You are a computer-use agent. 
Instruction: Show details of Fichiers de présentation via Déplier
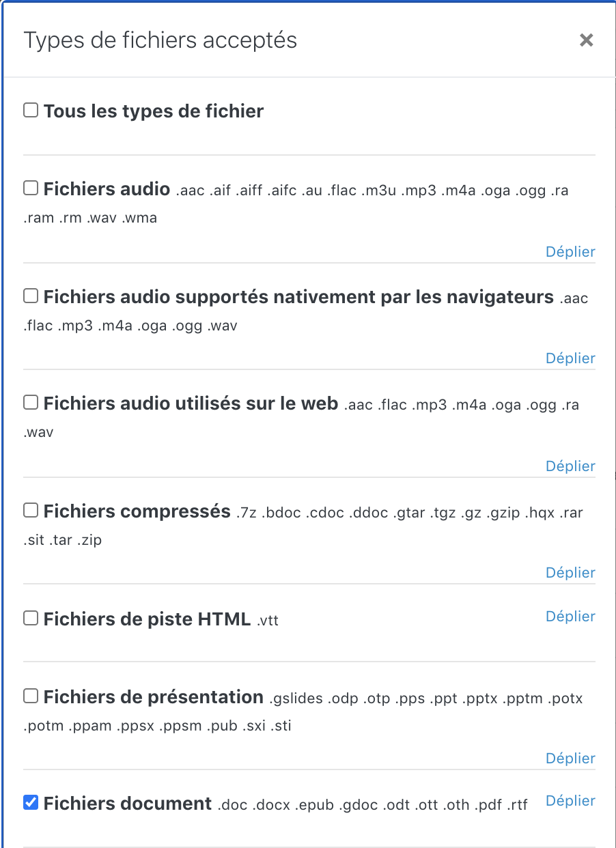570,759
